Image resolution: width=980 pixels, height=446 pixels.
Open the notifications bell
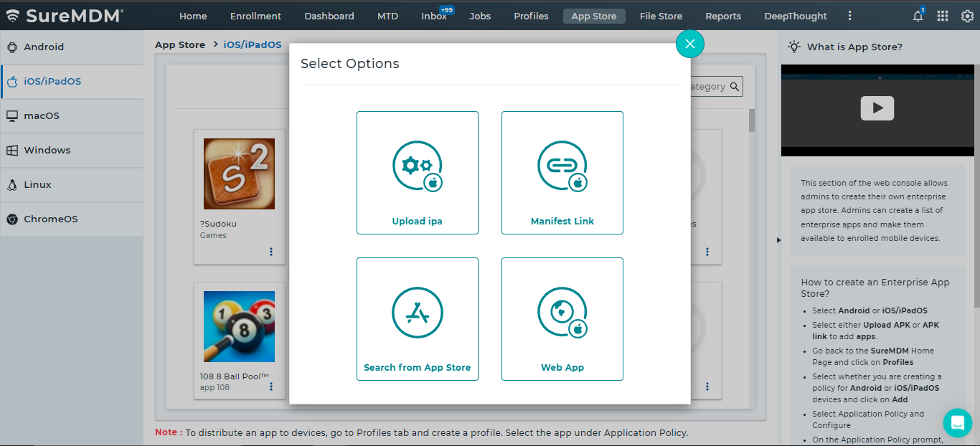tap(918, 16)
